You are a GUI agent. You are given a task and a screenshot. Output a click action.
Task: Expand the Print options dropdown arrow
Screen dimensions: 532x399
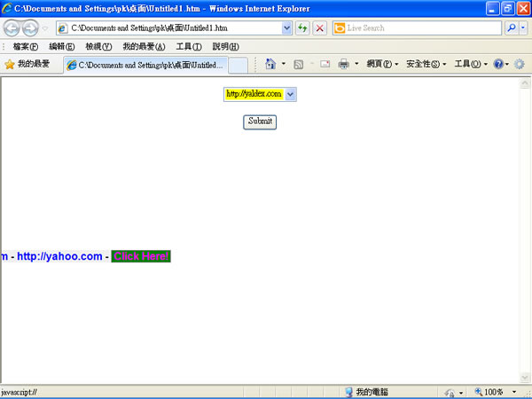[x=356, y=64]
